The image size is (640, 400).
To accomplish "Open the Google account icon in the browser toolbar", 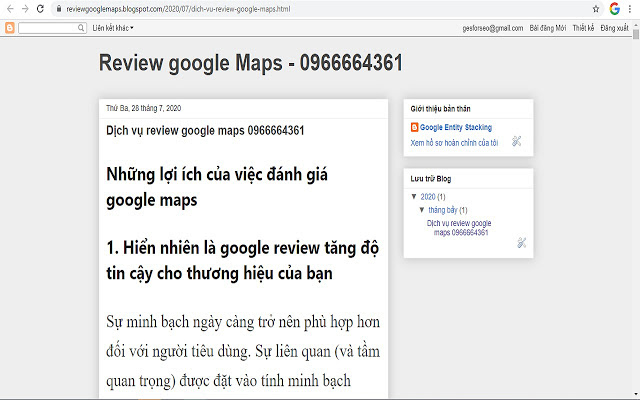I will coord(615,9).
